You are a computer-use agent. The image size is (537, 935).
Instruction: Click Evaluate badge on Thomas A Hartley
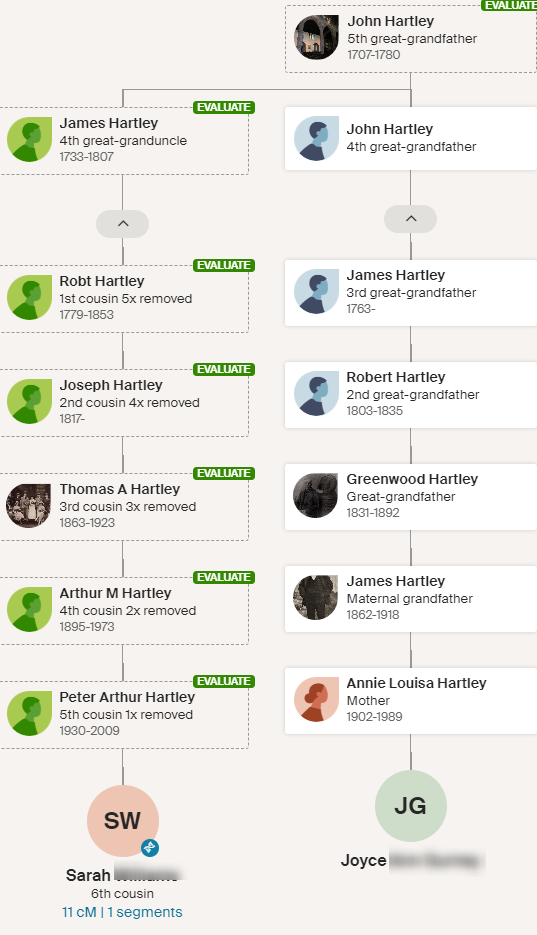(224, 473)
